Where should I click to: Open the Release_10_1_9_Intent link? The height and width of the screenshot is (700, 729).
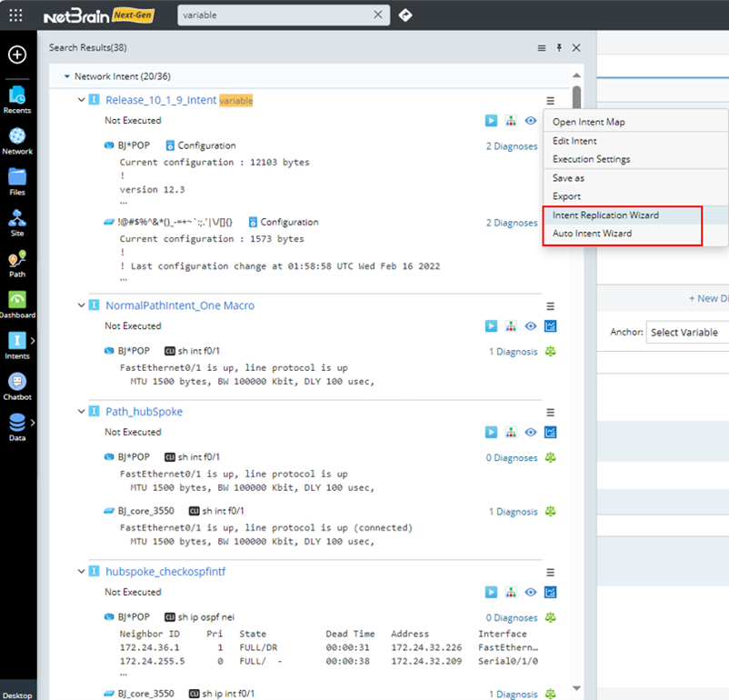(x=161, y=100)
